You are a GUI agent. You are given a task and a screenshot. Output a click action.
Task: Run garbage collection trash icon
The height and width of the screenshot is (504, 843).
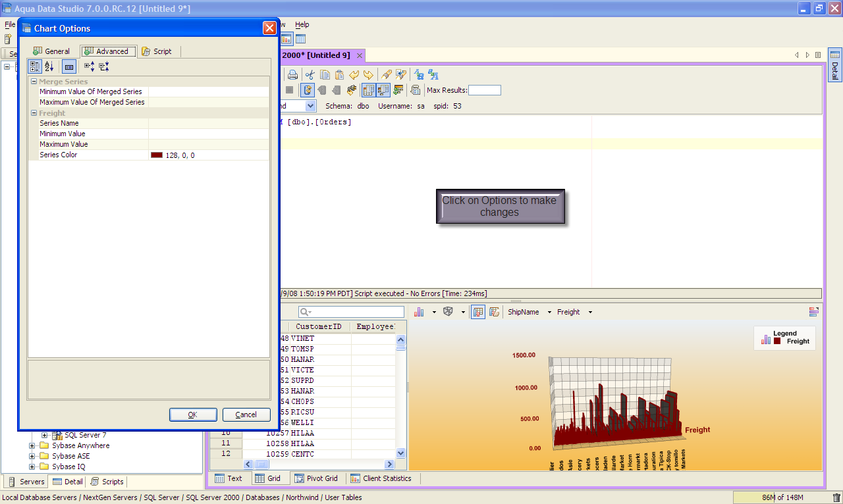coord(836,498)
